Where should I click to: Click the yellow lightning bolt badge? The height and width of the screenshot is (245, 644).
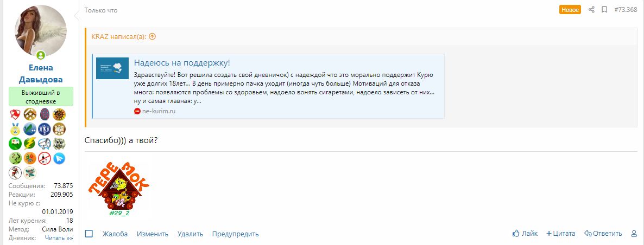(30, 144)
